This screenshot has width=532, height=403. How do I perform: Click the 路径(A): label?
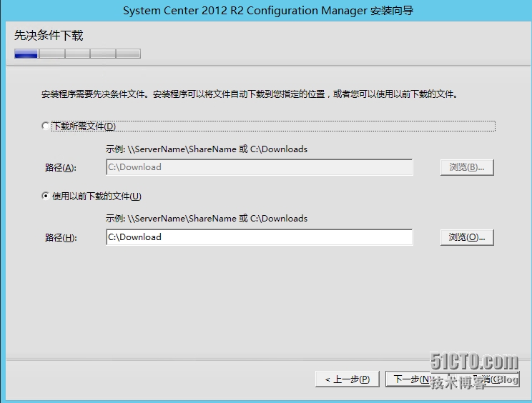[x=61, y=167]
